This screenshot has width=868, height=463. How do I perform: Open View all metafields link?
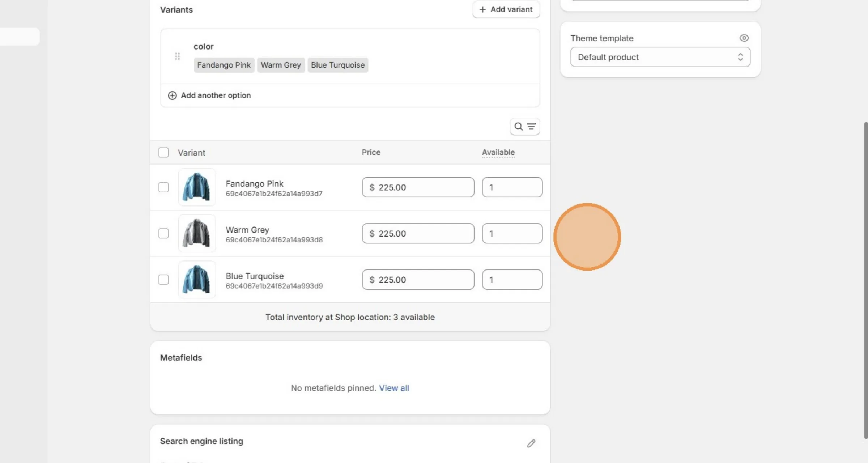click(394, 388)
